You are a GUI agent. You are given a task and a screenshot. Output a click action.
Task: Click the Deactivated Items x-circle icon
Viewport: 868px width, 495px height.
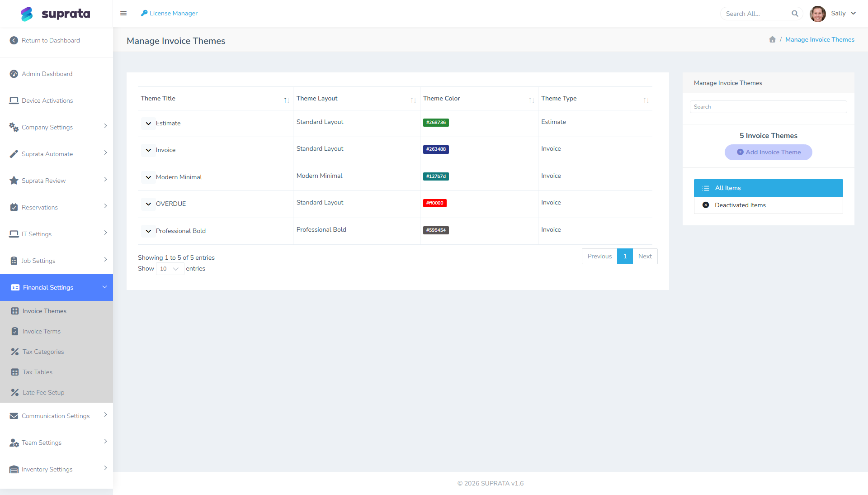coord(706,205)
